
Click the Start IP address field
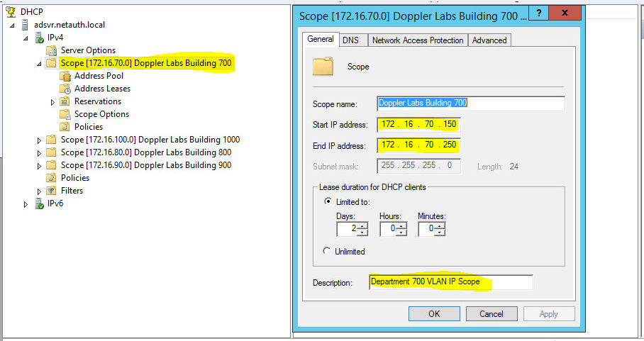[x=418, y=124]
